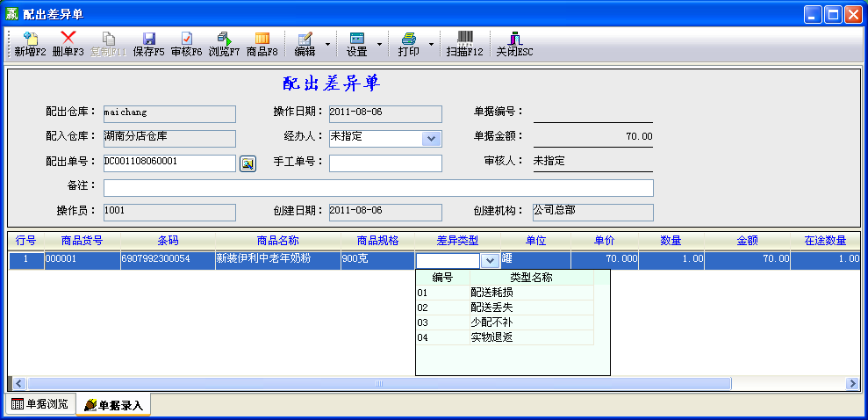Click the 在途数量 column header

[x=825, y=241]
